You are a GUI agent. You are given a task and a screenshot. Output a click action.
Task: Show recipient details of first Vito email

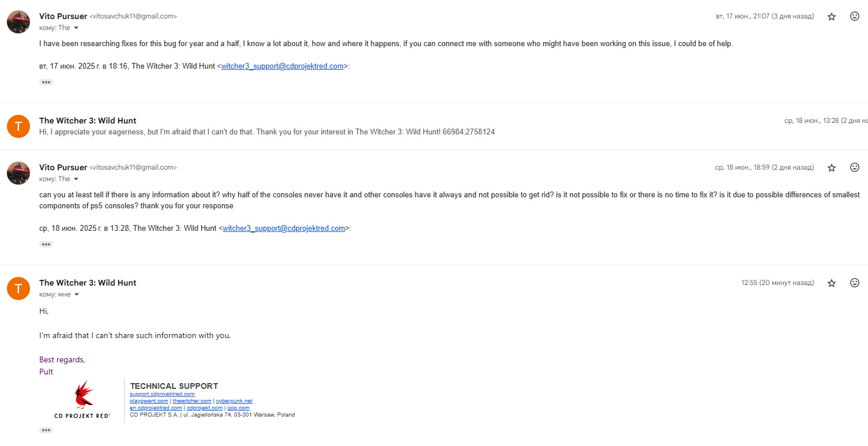(76, 28)
